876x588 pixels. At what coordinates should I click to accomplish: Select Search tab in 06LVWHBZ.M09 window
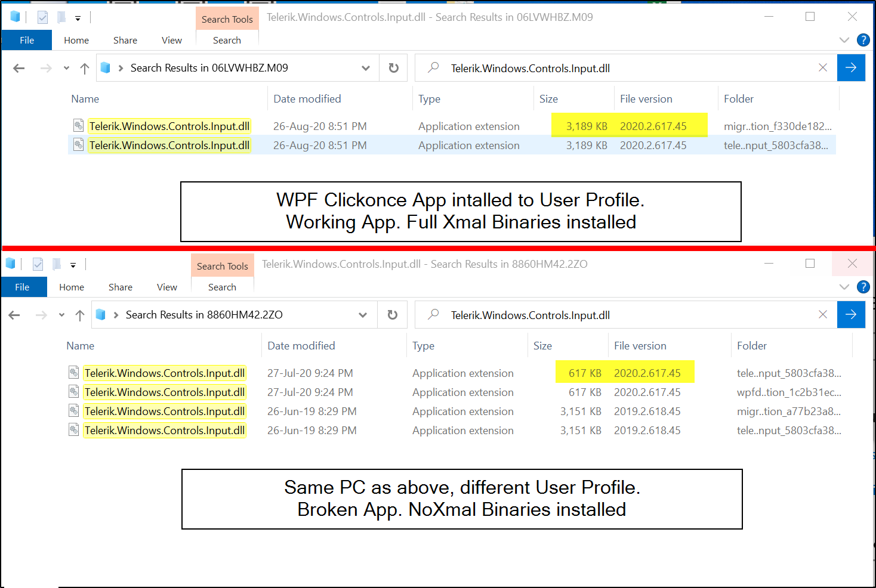[x=227, y=40]
